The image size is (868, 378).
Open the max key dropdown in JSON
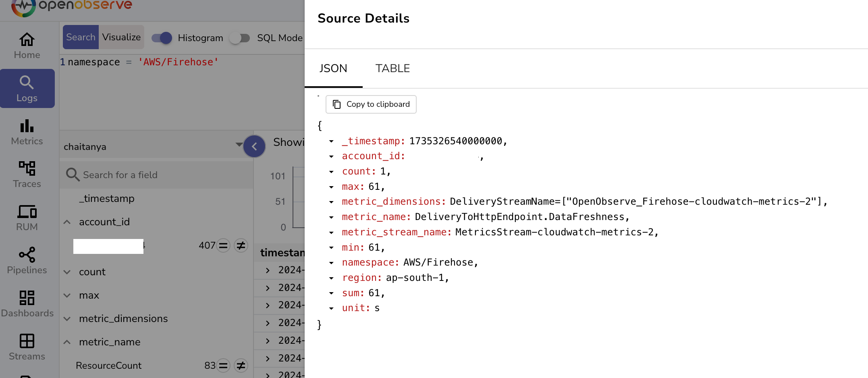331,187
